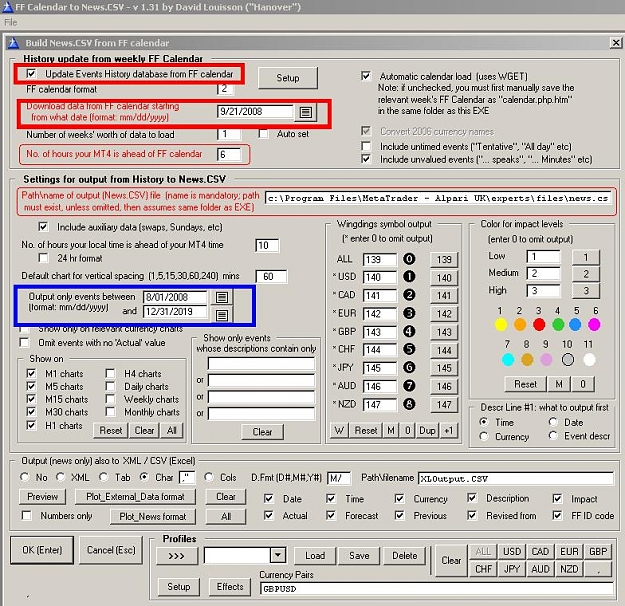This screenshot has height=606, width=625.
Task: Uncheck the M15 charts checkbox
Action: click(x=31, y=399)
